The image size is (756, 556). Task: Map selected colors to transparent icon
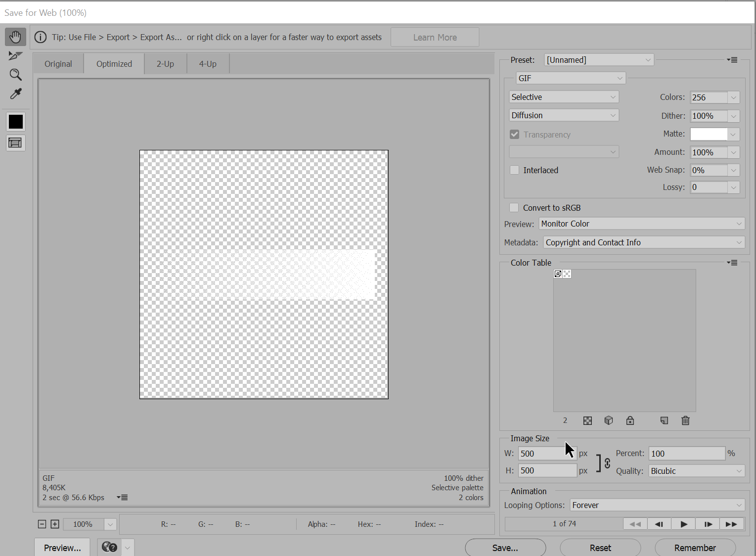(x=587, y=420)
